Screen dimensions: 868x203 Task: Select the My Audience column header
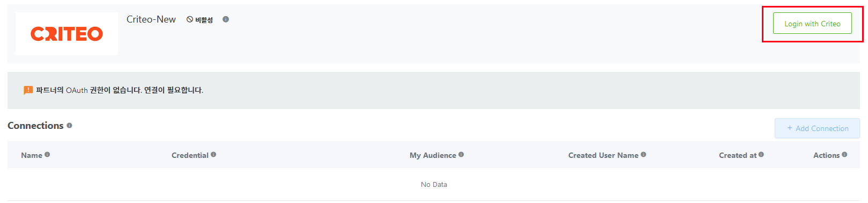[x=433, y=155]
